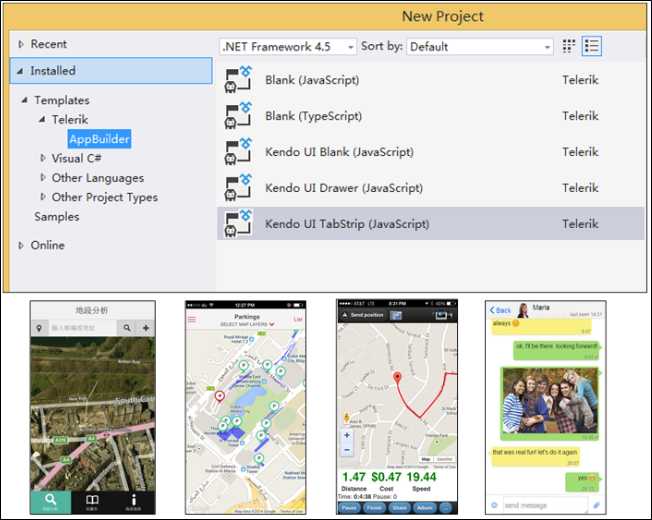Screen dimensions: 652x520
Task: Click the Share button in tracker app
Action: click(399, 508)
